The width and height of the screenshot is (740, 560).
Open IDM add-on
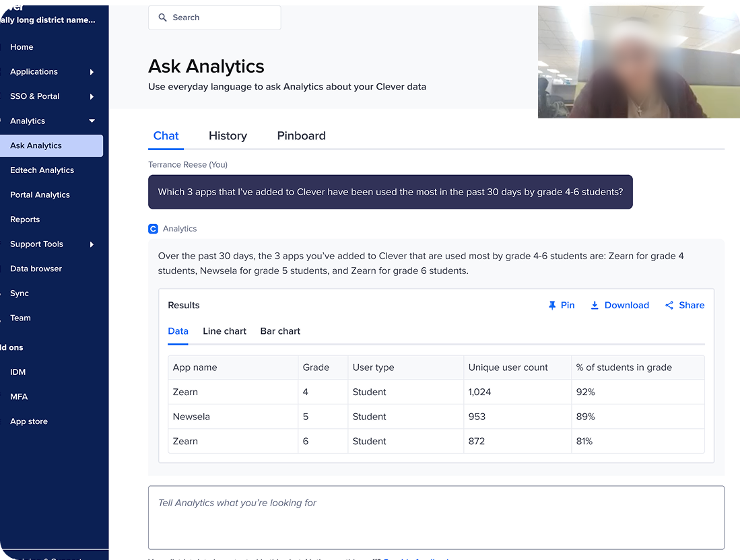pos(18,372)
